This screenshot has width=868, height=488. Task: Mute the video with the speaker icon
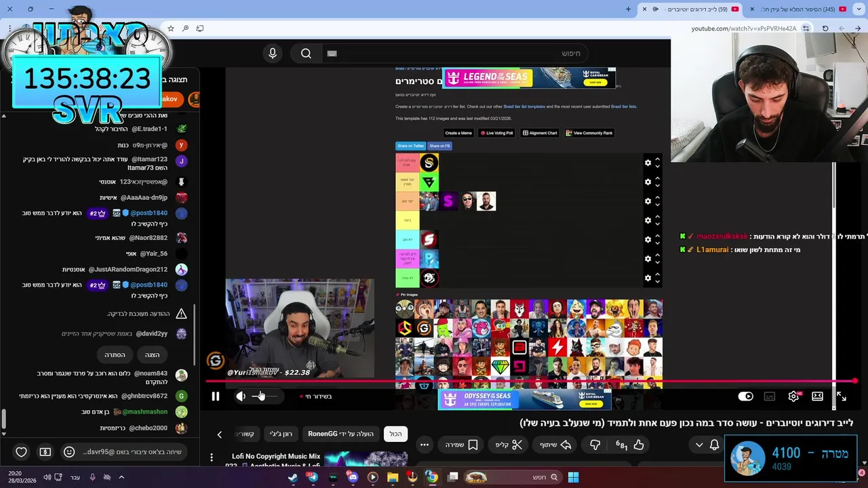tap(241, 396)
